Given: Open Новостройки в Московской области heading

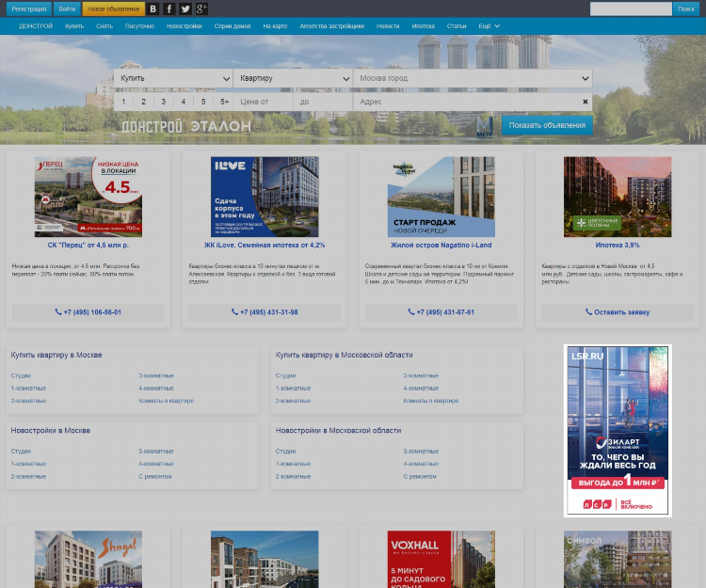Looking at the screenshot, I should (x=338, y=431).
